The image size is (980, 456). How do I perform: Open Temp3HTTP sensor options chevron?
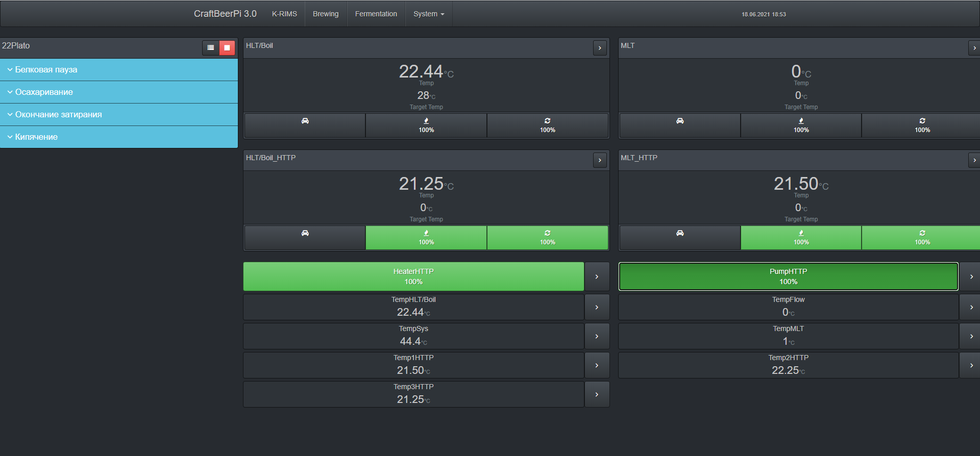pyautogui.click(x=597, y=394)
